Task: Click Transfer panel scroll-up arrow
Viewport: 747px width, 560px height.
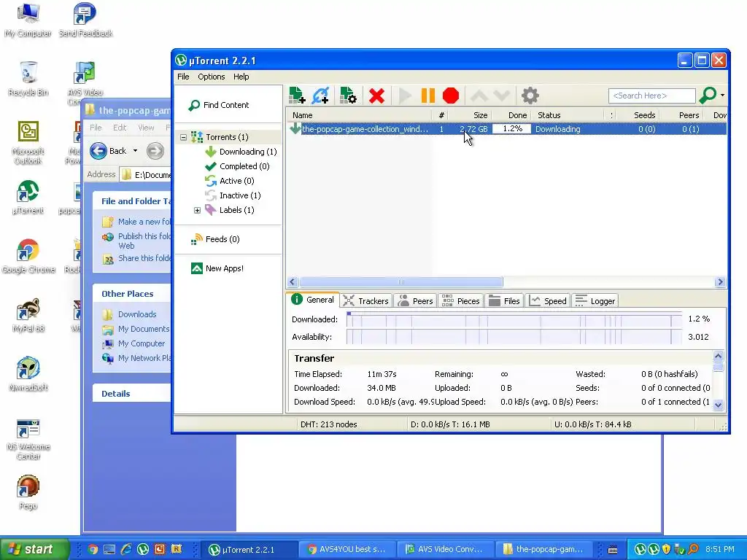Action: (719, 356)
